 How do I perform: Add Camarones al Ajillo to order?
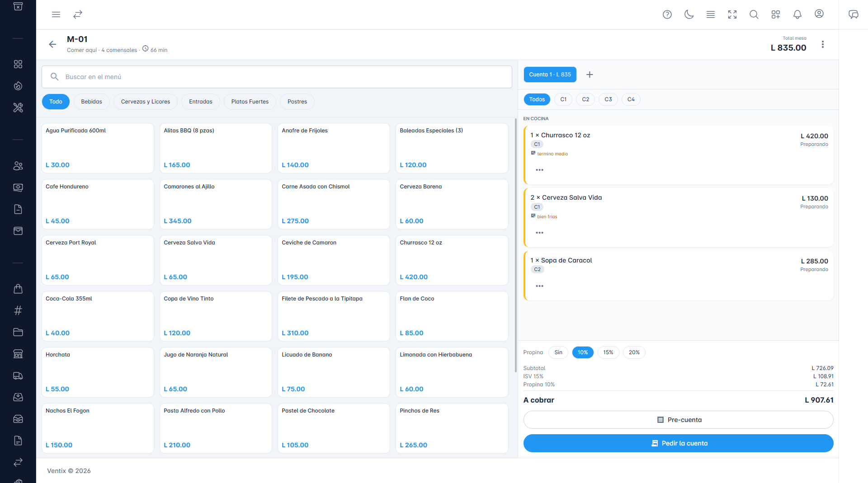click(216, 204)
